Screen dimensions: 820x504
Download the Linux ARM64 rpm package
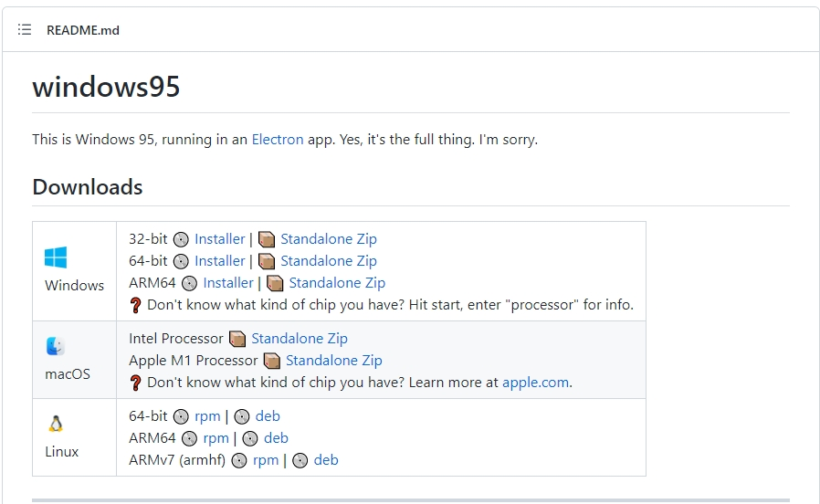click(x=216, y=438)
